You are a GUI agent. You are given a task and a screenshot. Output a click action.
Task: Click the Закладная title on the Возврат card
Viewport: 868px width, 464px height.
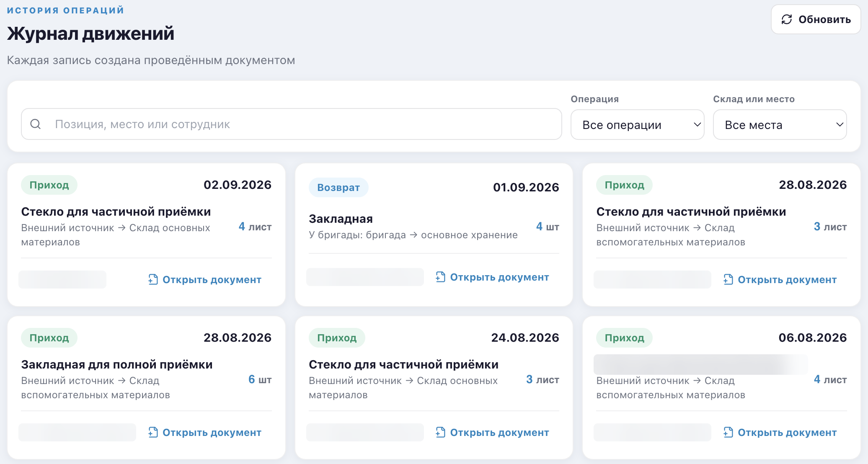pyautogui.click(x=341, y=219)
